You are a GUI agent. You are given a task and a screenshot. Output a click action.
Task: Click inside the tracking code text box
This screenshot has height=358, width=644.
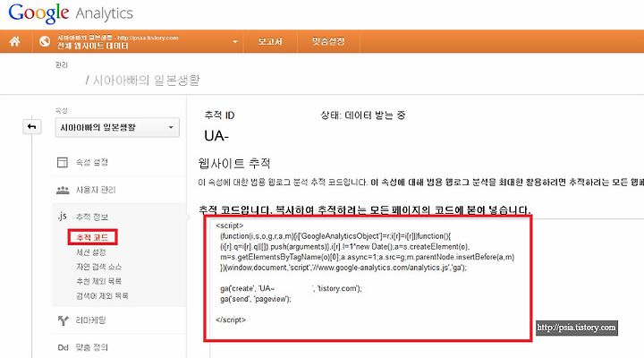(368, 278)
